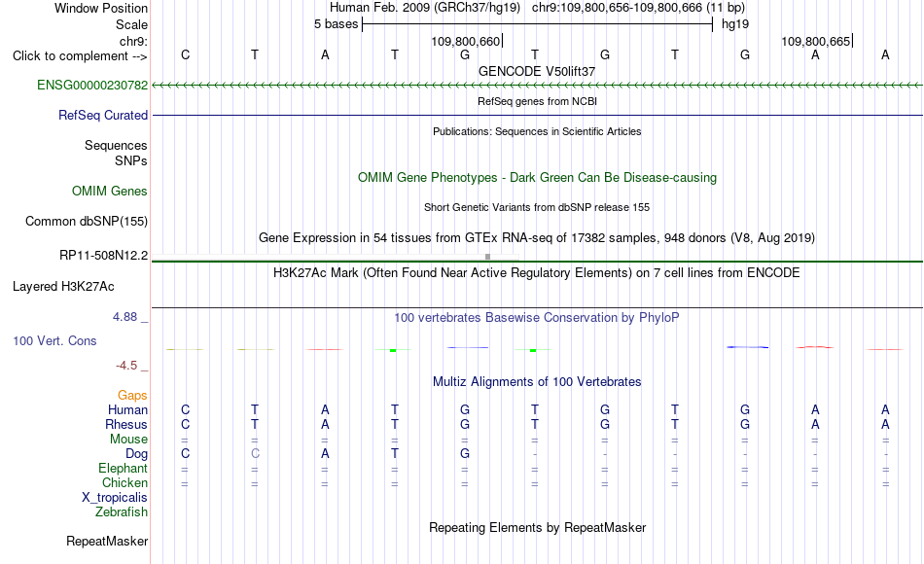Click the 100 Vert. Cons label

tap(54, 340)
